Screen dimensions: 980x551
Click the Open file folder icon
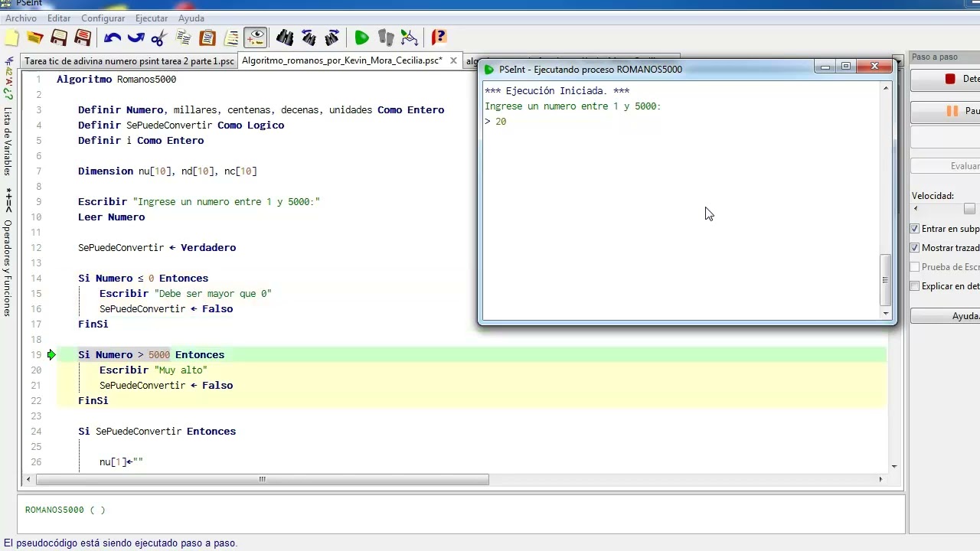pos(34,37)
